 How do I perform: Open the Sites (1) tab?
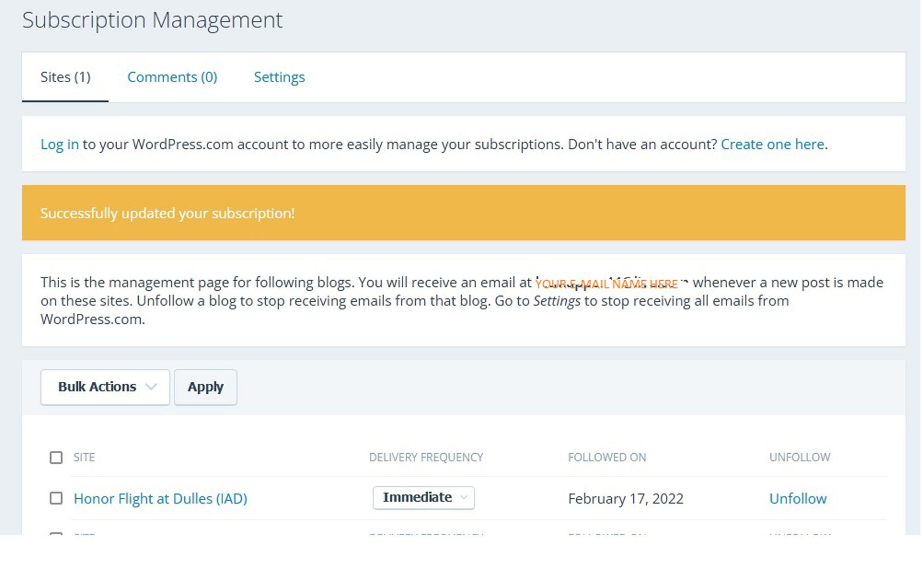point(66,77)
